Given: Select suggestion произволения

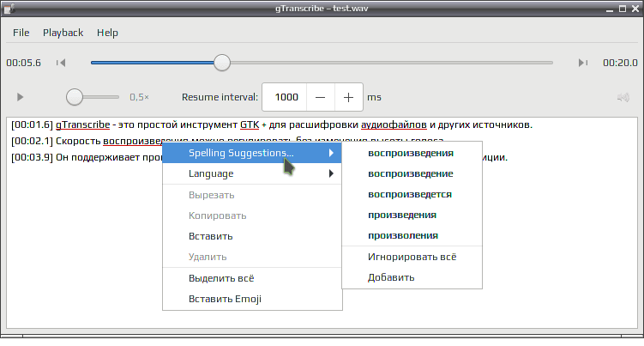Looking at the screenshot, I should [x=412, y=235].
